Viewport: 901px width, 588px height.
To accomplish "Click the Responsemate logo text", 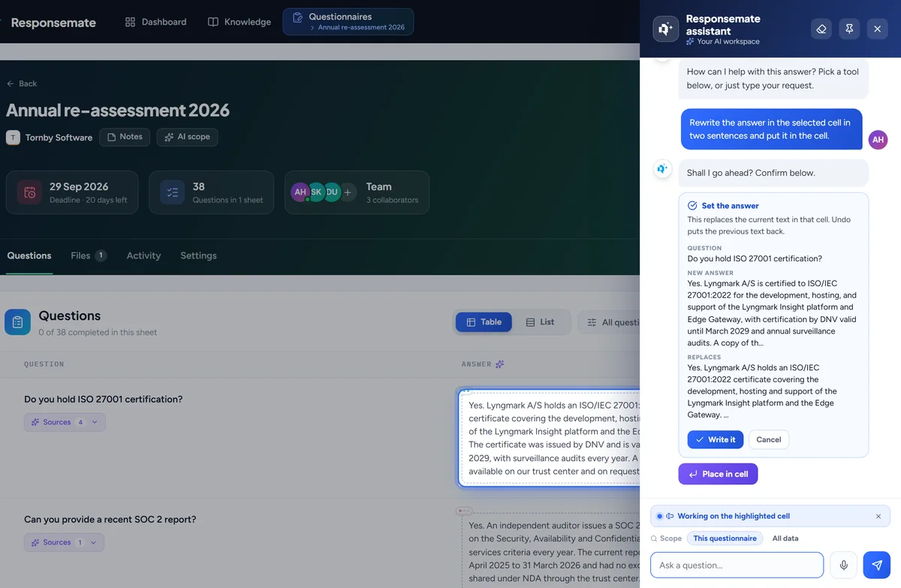I will click(53, 23).
